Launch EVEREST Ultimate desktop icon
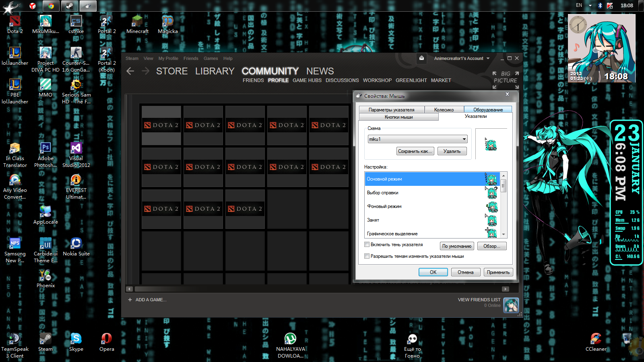Image resolution: width=644 pixels, height=362 pixels. [76, 186]
